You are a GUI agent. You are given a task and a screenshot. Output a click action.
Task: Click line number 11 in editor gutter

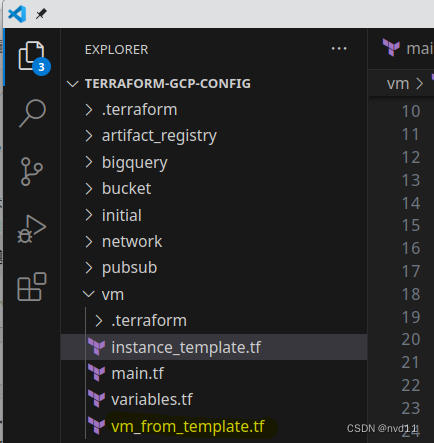click(411, 134)
